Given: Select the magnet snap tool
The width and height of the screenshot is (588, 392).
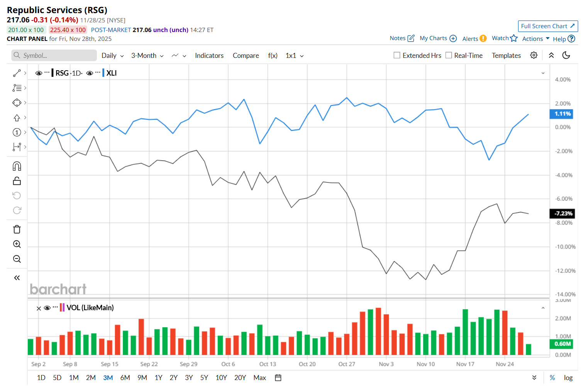Looking at the screenshot, I should [17, 166].
